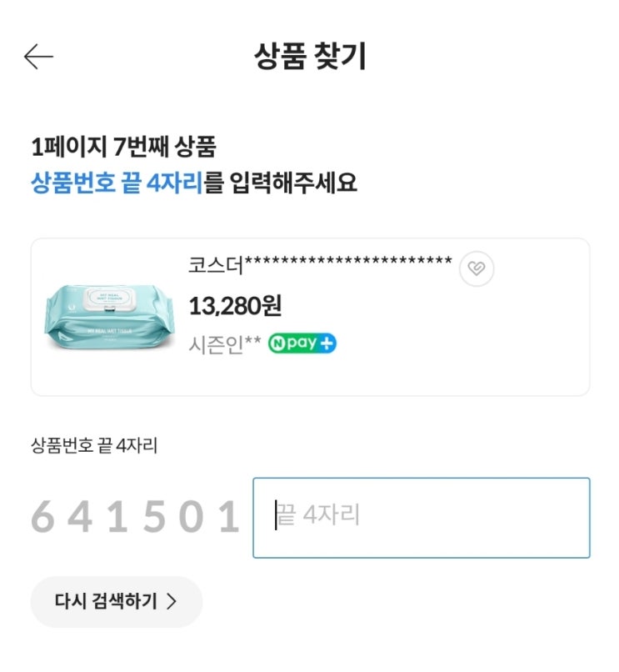Click the last digit 1 of product number prefix

[228, 518]
